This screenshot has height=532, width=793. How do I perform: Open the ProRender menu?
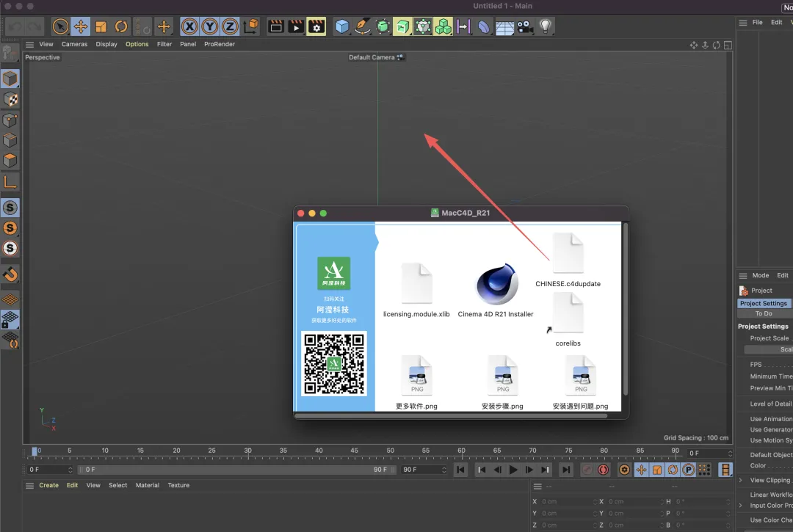220,45
